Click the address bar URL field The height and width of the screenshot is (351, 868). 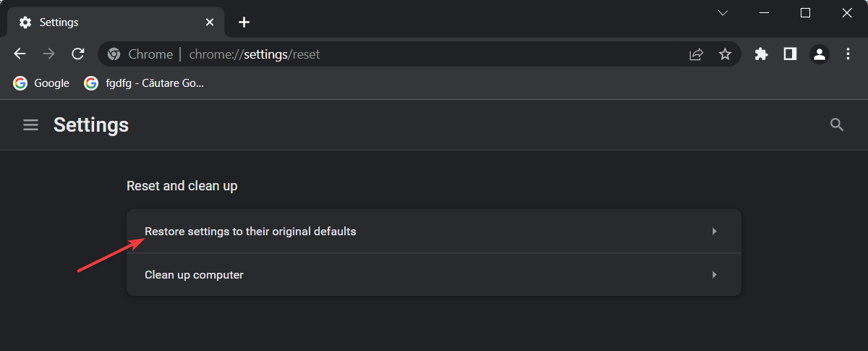click(x=398, y=54)
